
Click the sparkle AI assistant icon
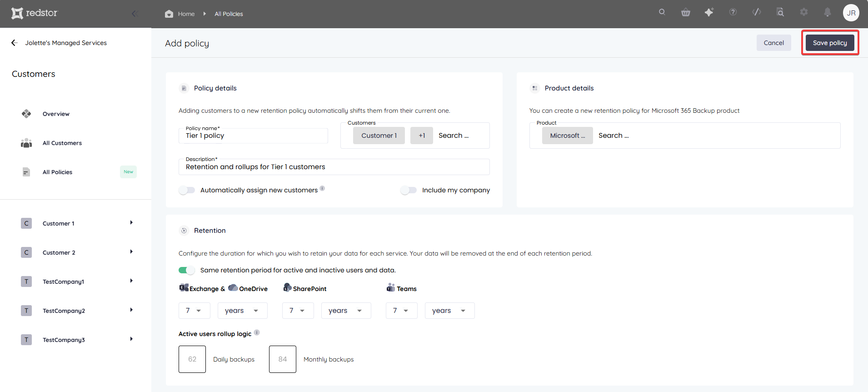click(x=709, y=12)
